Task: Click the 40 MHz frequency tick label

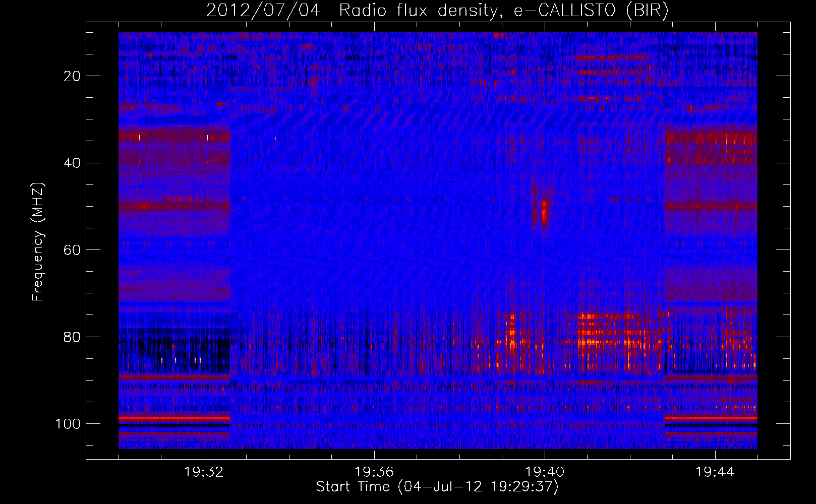Action: pyautogui.click(x=72, y=163)
